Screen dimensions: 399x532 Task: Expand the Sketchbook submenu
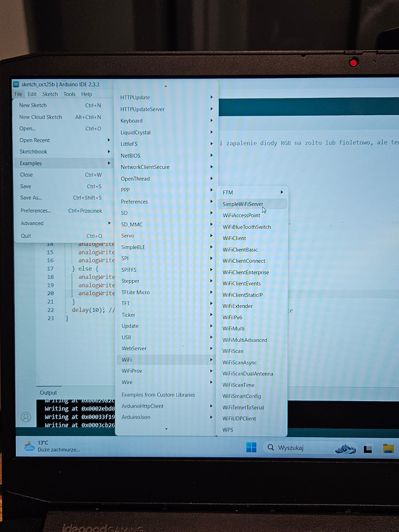point(64,152)
